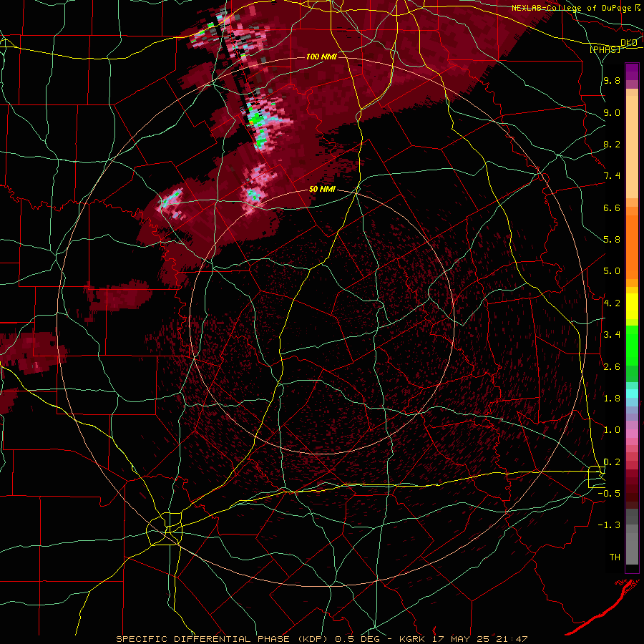Click the 4.2 scale value
This screenshot has height=644, width=644.
click(612, 303)
